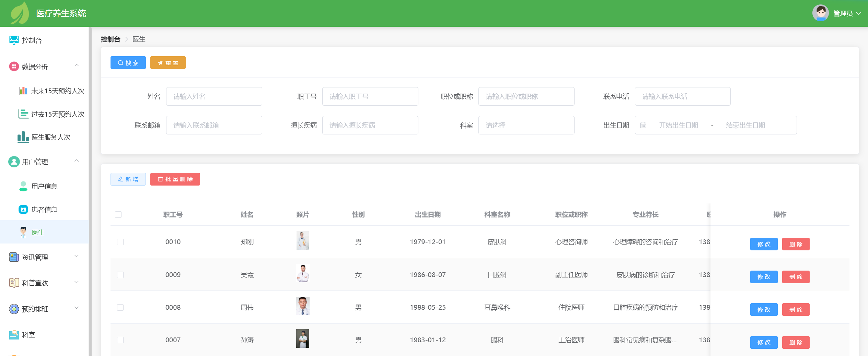
Task: Click the 用户信息 user icon
Action: pyautogui.click(x=23, y=186)
